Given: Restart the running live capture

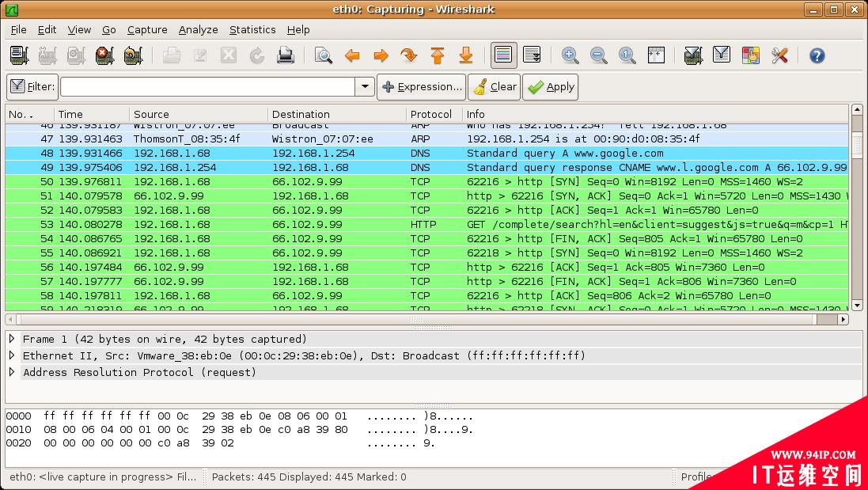Looking at the screenshot, I should tap(134, 55).
